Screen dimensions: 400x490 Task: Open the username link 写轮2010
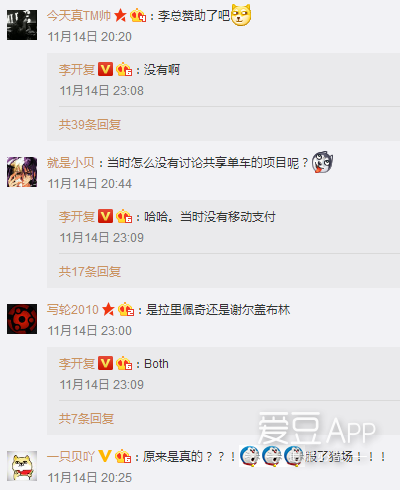(x=73, y=310)
